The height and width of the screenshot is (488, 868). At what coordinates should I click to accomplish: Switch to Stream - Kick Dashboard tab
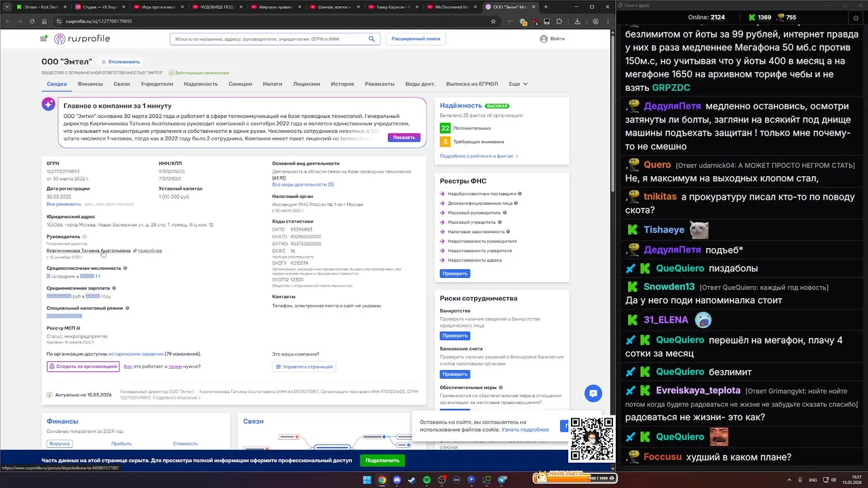pos(41,7)
